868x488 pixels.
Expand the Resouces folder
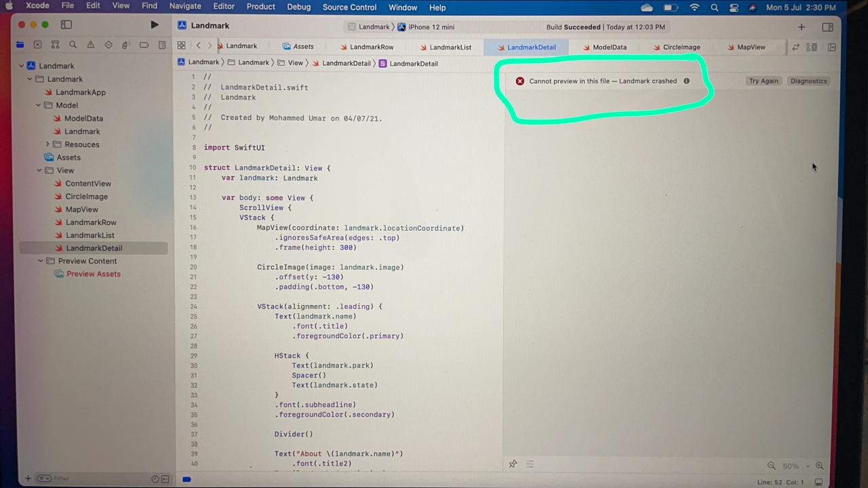click(47, 144)
